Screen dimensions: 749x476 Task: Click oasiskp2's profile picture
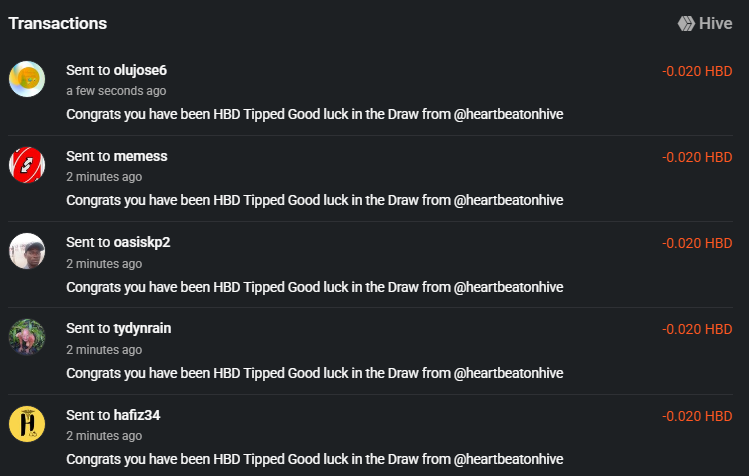[x=27, y=251]
